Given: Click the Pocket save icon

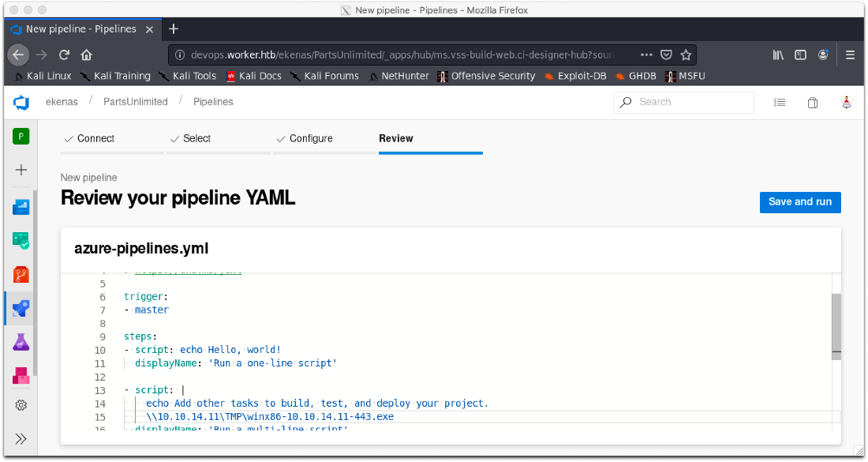Looking at the screenshot, I should coord(667,54).
